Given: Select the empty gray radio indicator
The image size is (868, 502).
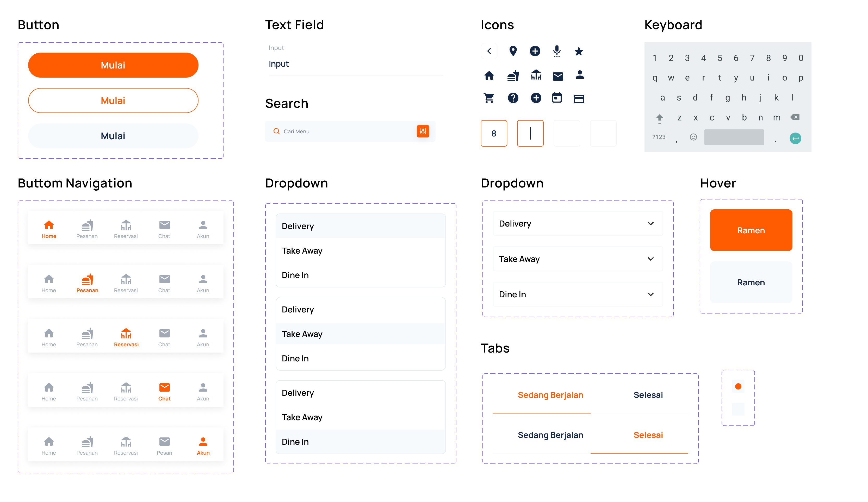Looking at the screenshot, I should pyautogui.click(x=738, y=409).
